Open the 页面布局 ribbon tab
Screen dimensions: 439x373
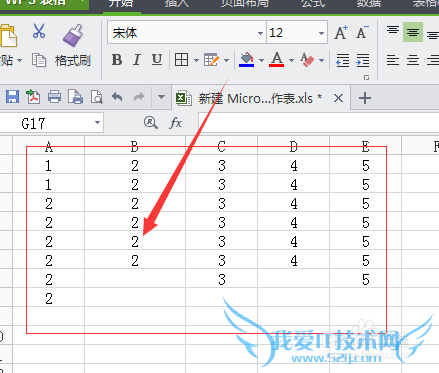coord(245,3)
